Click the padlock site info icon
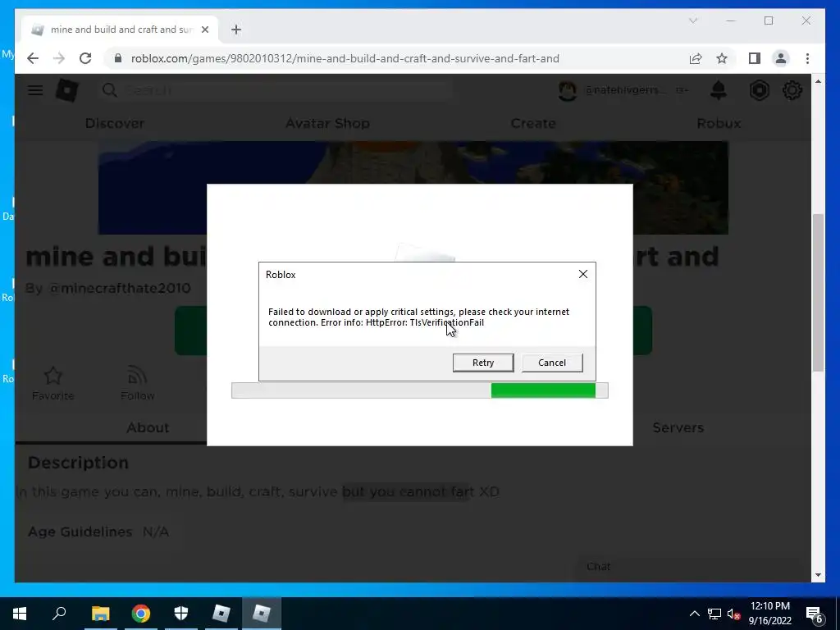The height and width of the screenshot is (630, 840). click(118, 58)
